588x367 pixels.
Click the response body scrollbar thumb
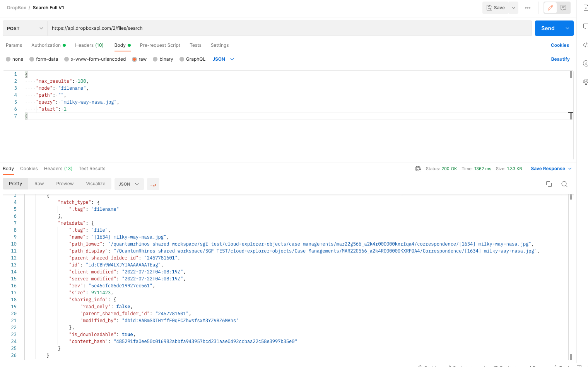pos(571,197)
